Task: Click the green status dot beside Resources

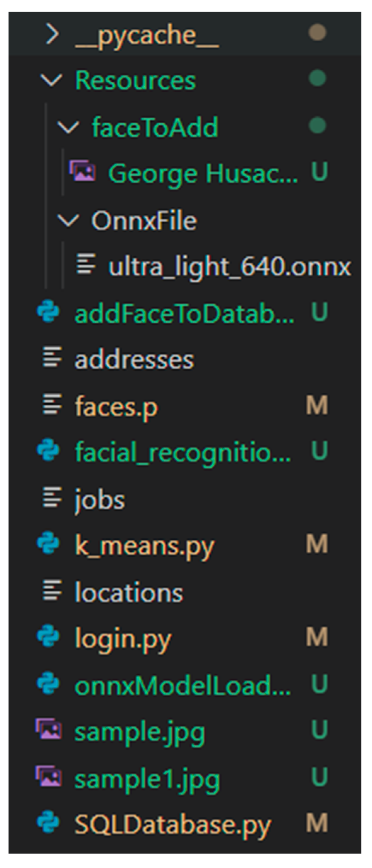Action: coord(317,78)
